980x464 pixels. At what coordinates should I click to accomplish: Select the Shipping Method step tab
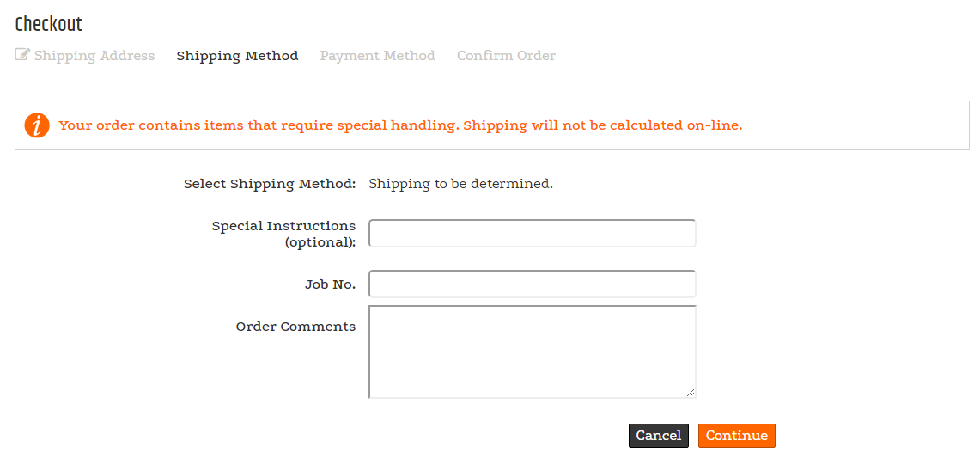pos(237,56)
